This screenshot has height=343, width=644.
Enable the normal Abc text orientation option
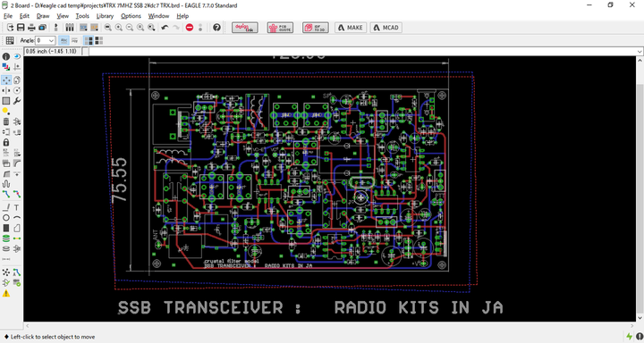(64, 40)
